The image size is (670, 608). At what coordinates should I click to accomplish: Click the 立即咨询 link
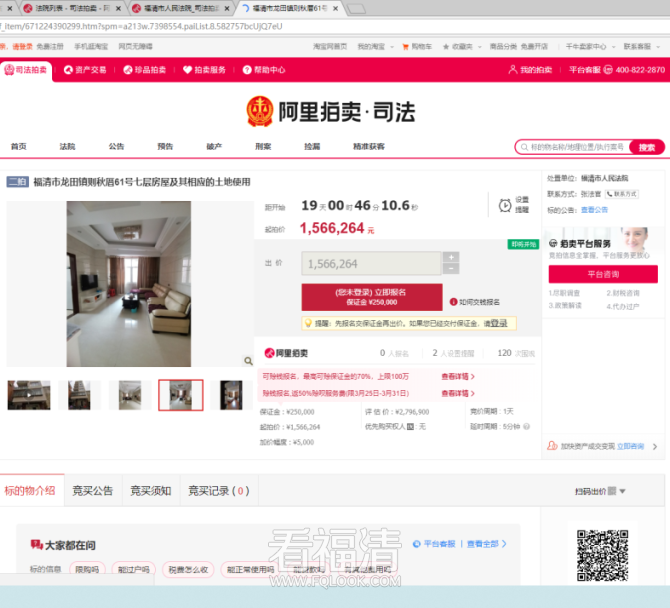[630, 446]
